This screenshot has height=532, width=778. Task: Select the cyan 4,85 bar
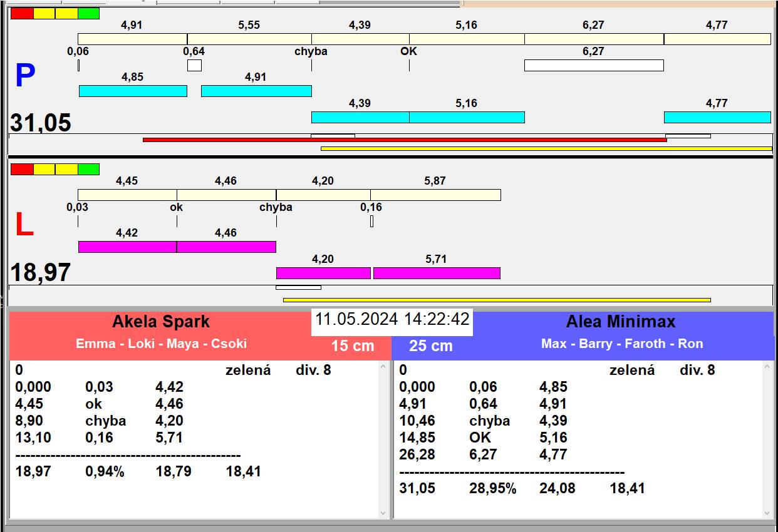[x=133, y=91]
